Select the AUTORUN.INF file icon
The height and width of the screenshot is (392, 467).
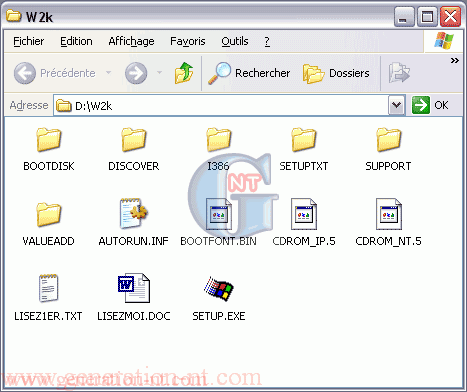click(134, 214)
